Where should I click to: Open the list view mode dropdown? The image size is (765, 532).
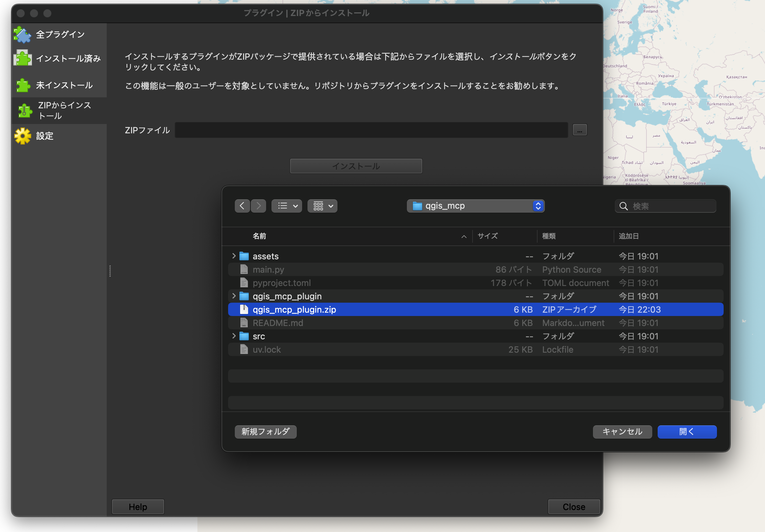286,206
